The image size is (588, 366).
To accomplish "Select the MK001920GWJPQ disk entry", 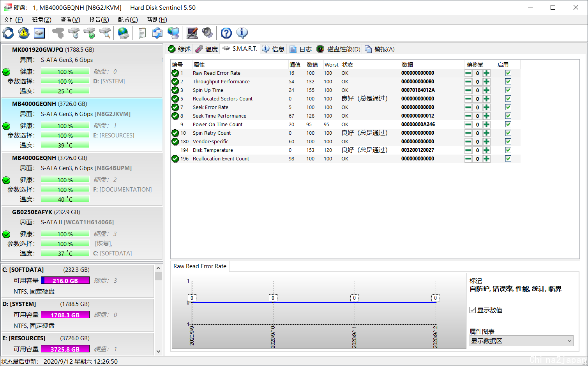I will click(x=82, y=70).
